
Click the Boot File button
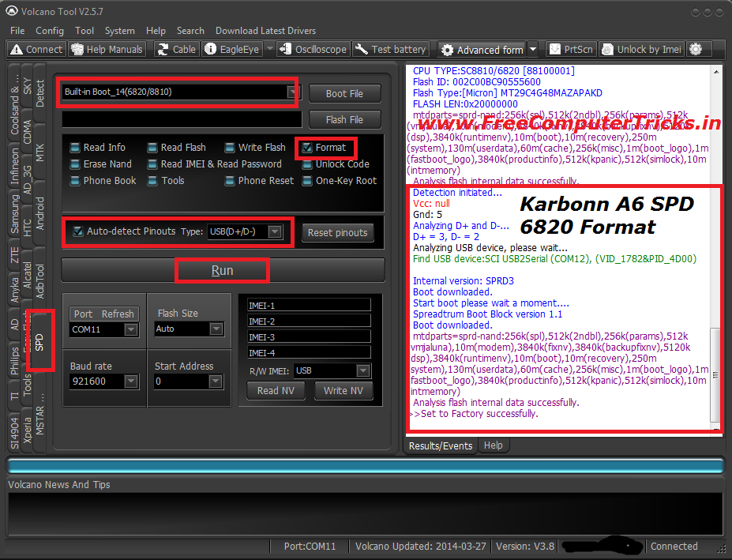[344, 94]
